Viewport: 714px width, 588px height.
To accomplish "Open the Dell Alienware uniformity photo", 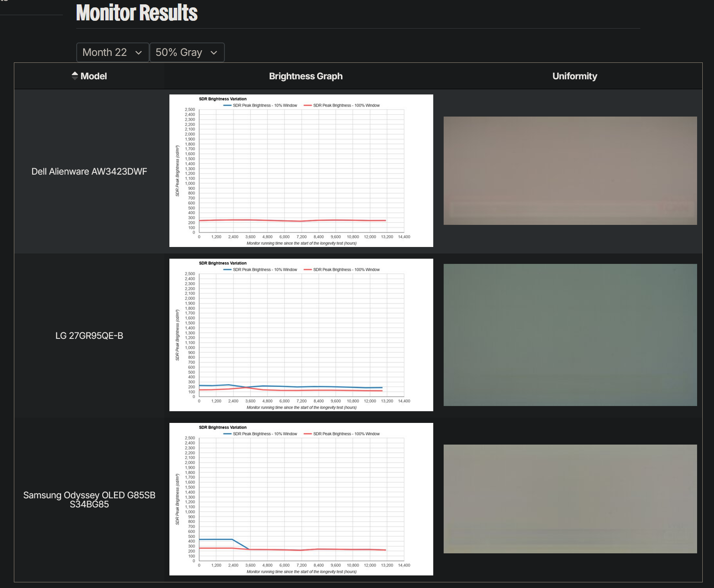I will (x=570, y=171).
